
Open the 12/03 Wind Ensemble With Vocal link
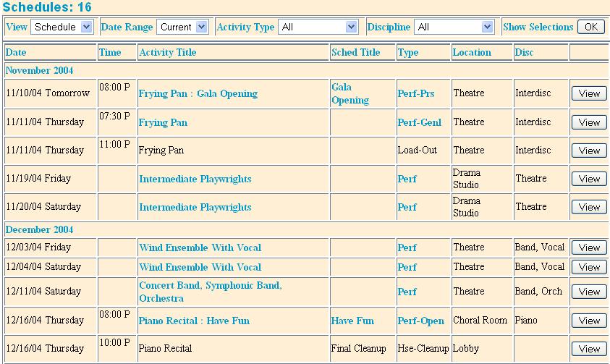point(200,247)
